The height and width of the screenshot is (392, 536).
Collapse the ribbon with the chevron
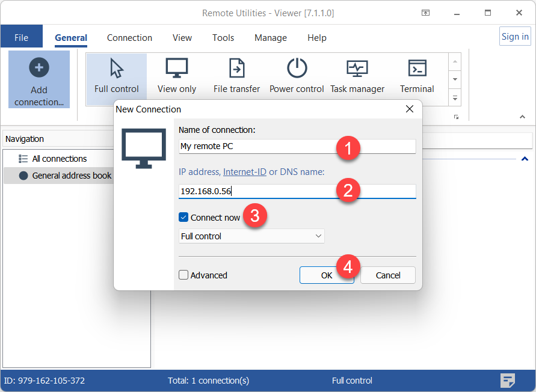(x=522, y=117)
